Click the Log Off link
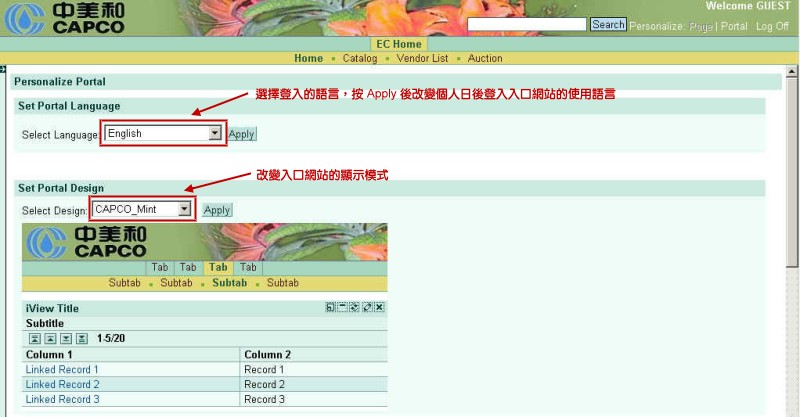Image resolution: width=800 pixels, height=417 pixels. pos(772,26)
